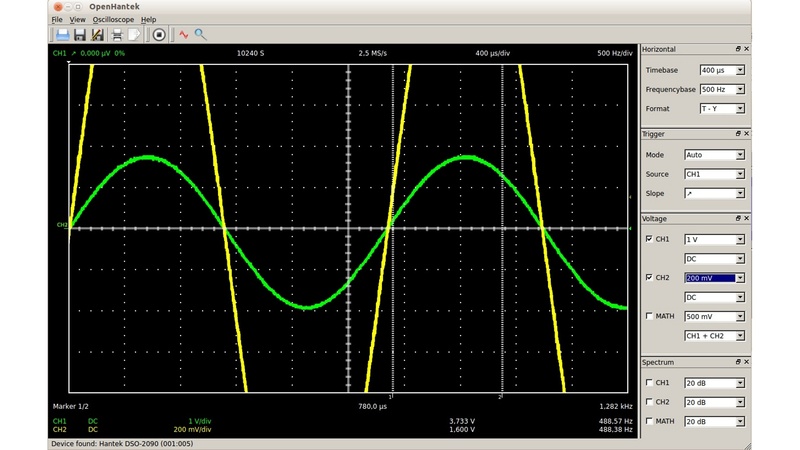Screen dimensions: 800x450
Task: Toggle the red waveform icon
Action: (x=183, y=34)
